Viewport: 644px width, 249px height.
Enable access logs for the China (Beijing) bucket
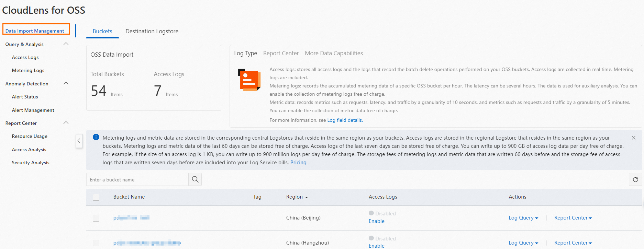(x=376, y=221)
